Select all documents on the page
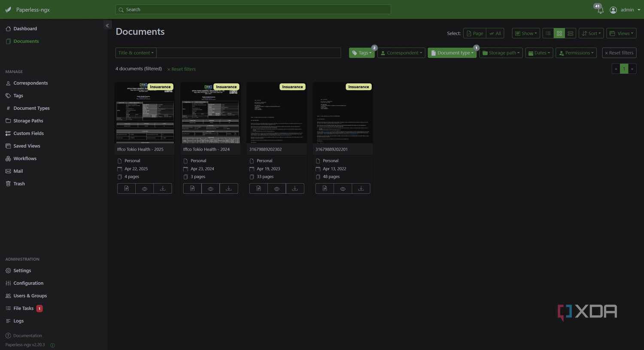Viewport: 644px width, 350px height. point(474,33)
